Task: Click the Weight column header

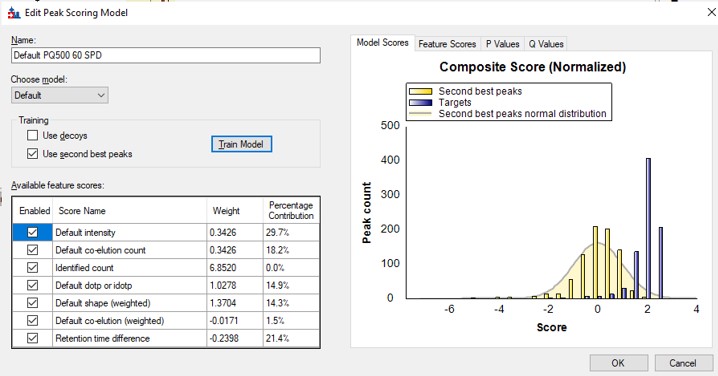Action: click(235, 211)
